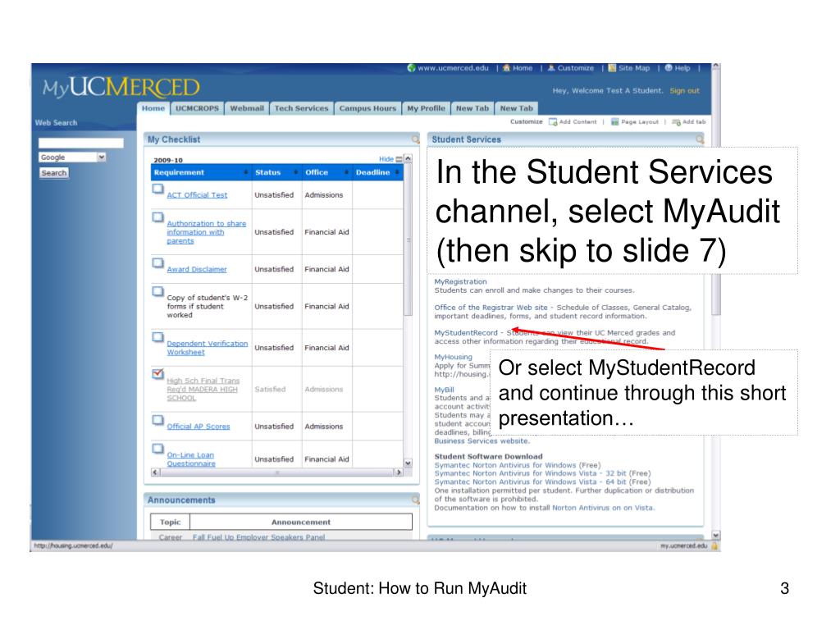Uncheck High Sch Final Trans checkbox

pyautogui.click(x=157, y=373)
